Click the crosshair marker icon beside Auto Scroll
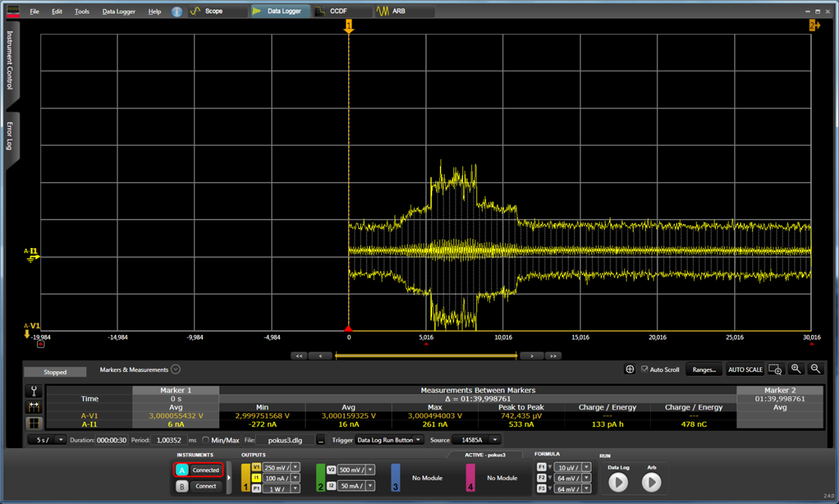Image resolution: width=839 pixels, height=504 pixels. [630, 369]
